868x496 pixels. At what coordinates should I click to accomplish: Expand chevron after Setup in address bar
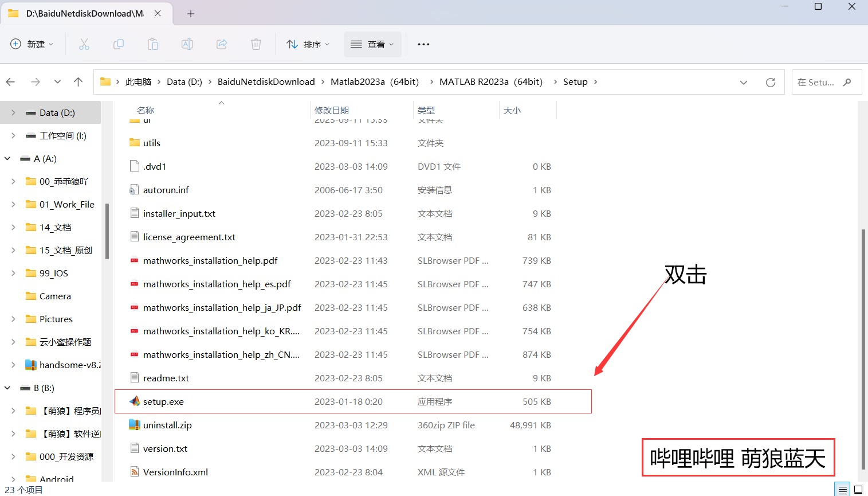595,82
